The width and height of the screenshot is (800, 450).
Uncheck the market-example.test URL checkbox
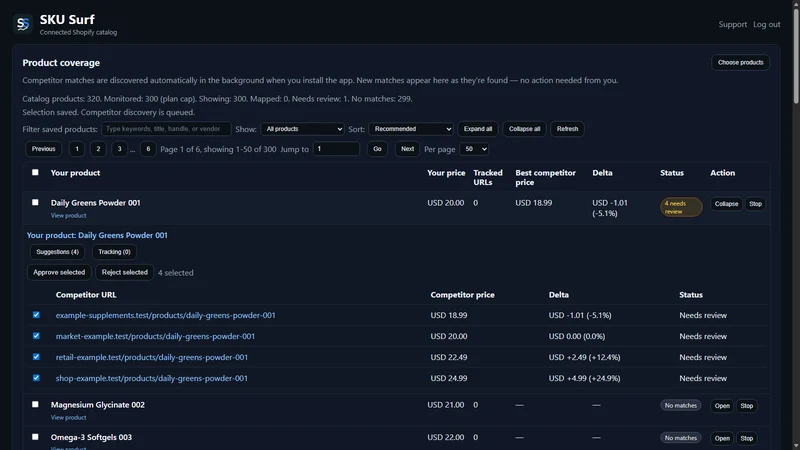click(x=36, y=336)
